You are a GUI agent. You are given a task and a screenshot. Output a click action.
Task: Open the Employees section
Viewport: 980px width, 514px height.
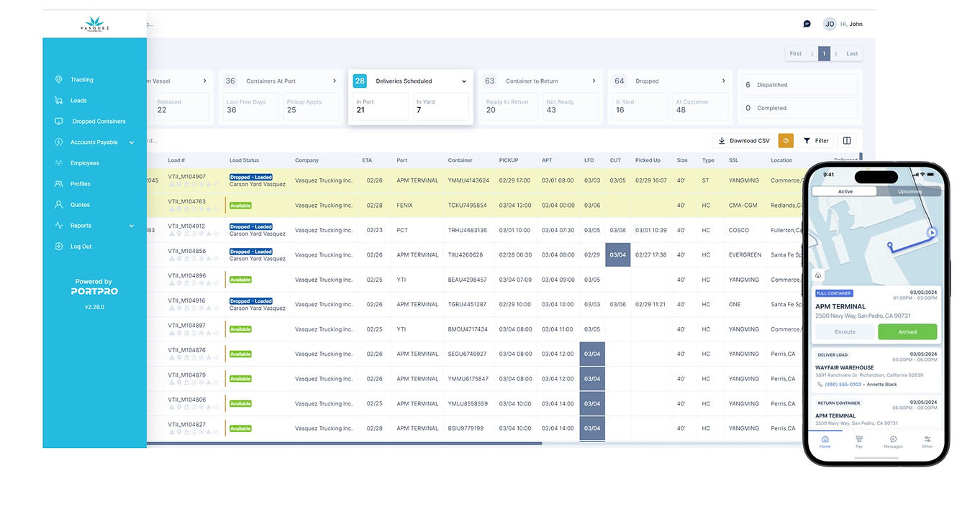click(x=84, y=163)
